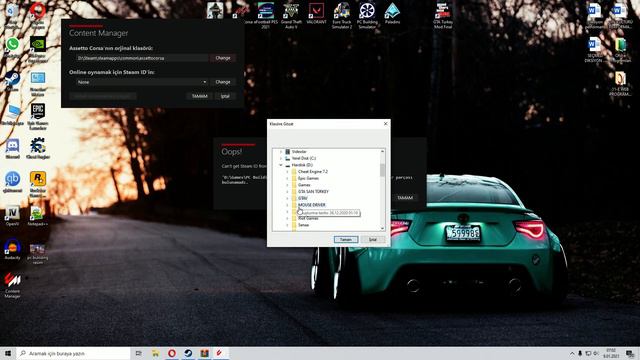Screen dimensions: 640x360
Task: Collapse the Harddisk (D:) node
Action: (281, 165)
